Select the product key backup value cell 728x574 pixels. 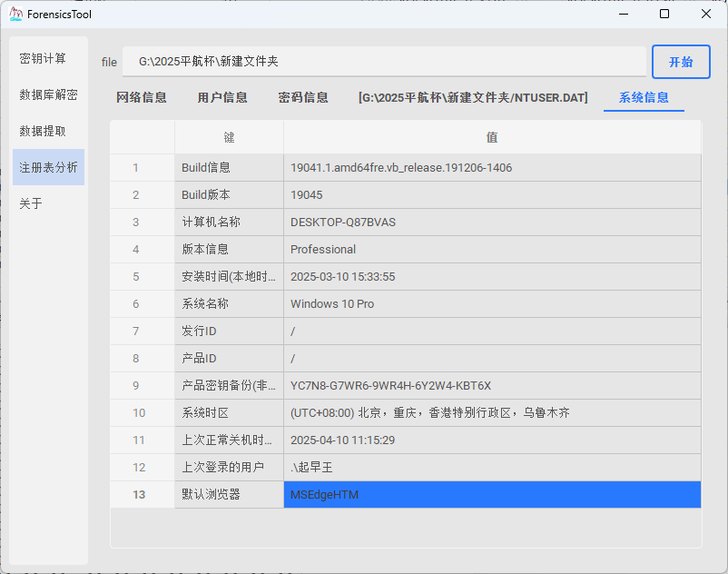[x=492, y=385]
